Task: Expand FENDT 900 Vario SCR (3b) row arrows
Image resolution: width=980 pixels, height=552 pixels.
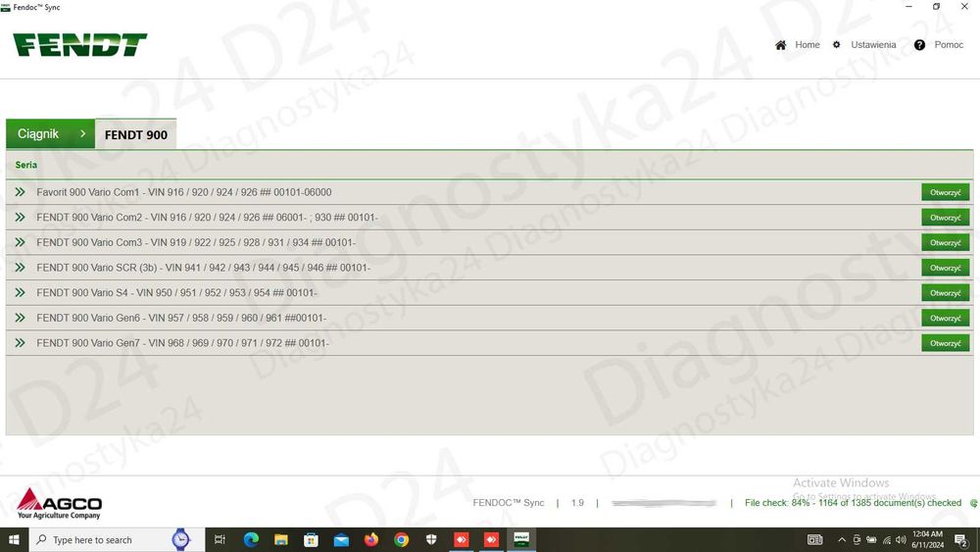Action: (x=20, y=268)
